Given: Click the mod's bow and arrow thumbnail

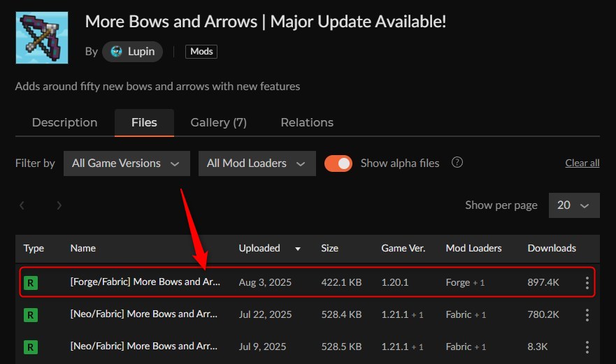Looking at the screenshot, I should coord(42,38).
